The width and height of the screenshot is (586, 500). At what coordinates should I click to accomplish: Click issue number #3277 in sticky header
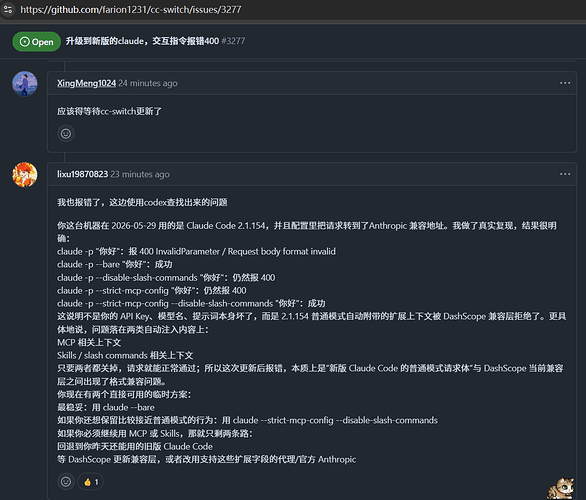(x=233, y=41)
